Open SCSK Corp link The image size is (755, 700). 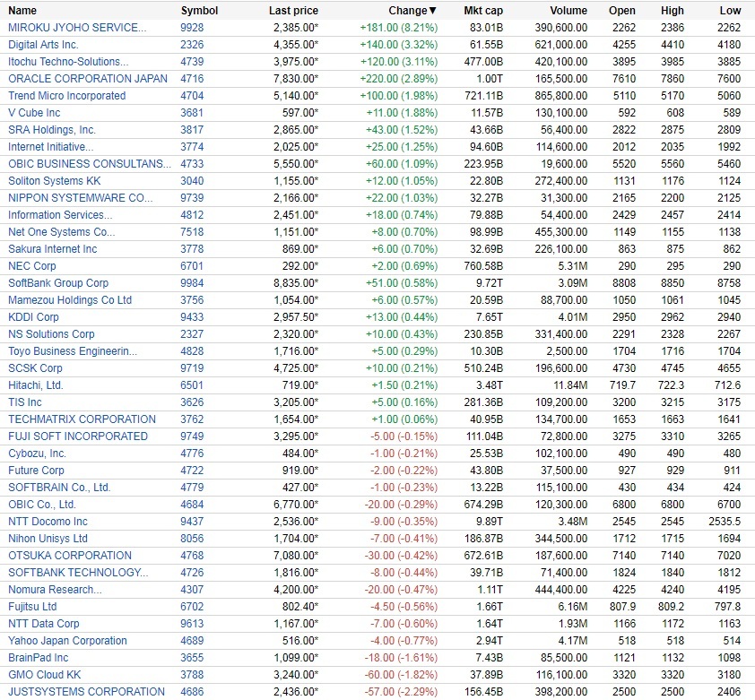click(x=35, y=368)
